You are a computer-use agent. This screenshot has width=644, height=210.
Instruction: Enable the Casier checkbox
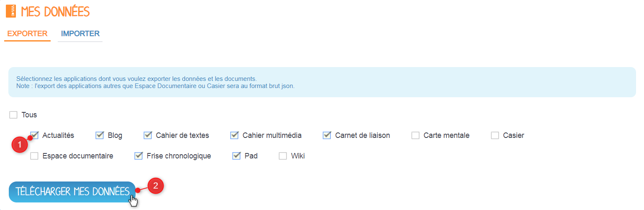495,135
